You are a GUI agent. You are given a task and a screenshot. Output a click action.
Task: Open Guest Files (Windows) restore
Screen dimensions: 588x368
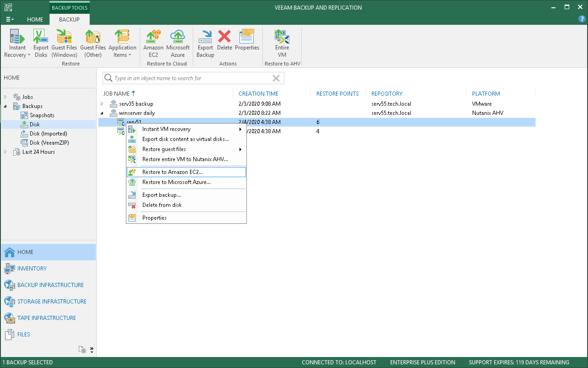pos(64,43)
